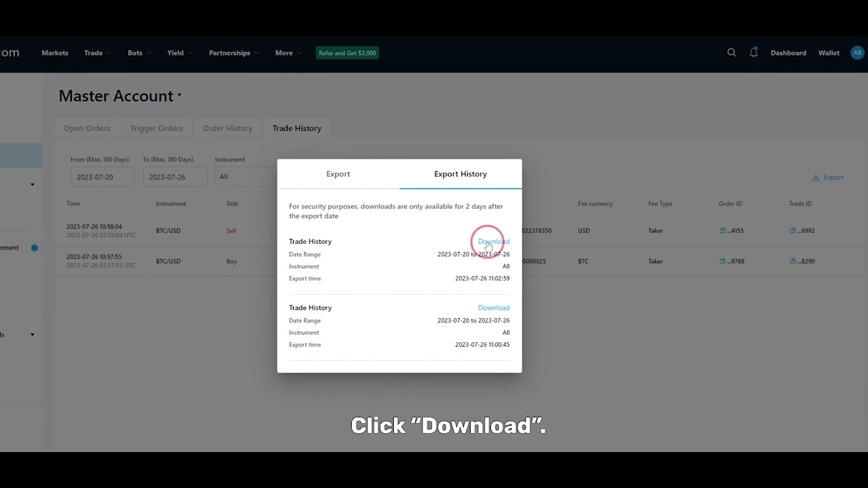Open the AB profile avatar
This screenshot has width=868, height=488.
point(857,53)
